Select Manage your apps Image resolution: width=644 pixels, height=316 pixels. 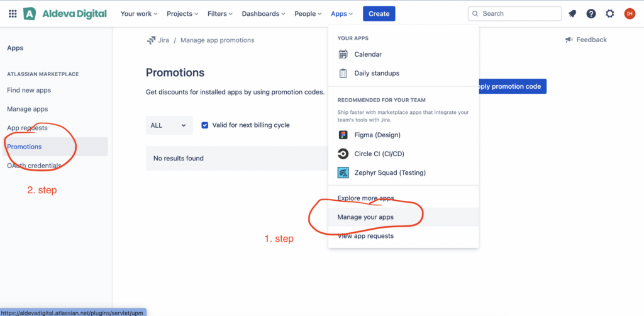[x=403, y=217]
